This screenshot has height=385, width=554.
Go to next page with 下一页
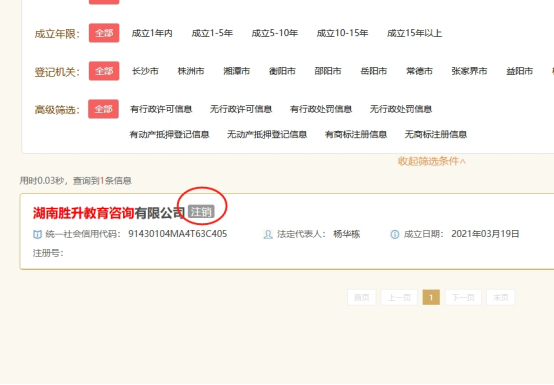[463, 297]
